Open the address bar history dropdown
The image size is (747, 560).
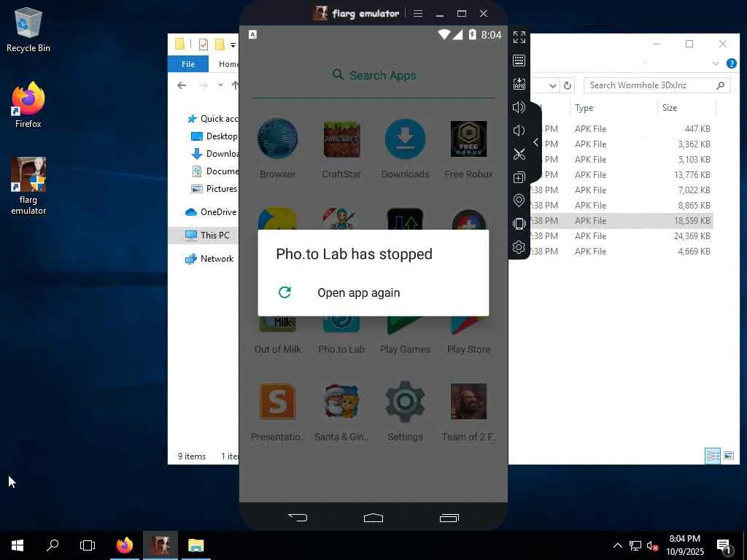click(x=553, y=86)
